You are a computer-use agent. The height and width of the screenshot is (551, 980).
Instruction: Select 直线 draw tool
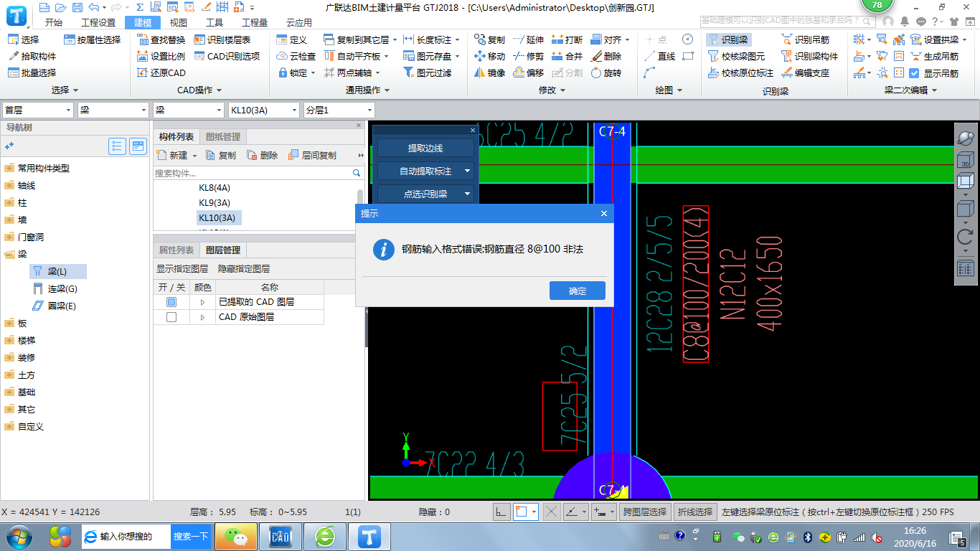[659, 56]
